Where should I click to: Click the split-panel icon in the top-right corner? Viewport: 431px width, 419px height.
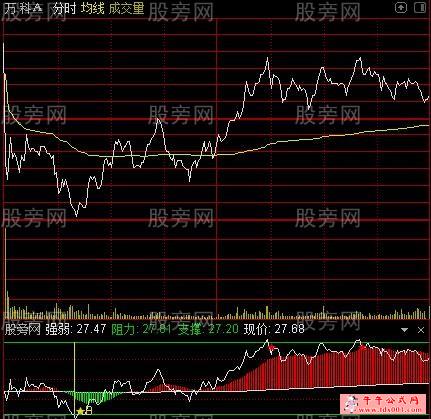pos(419,8)
